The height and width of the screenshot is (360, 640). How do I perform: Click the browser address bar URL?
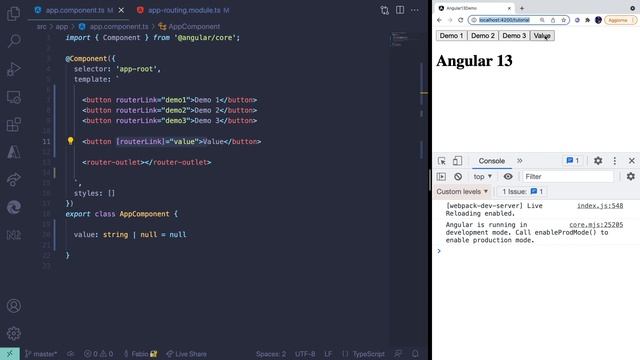pos(504,20)
